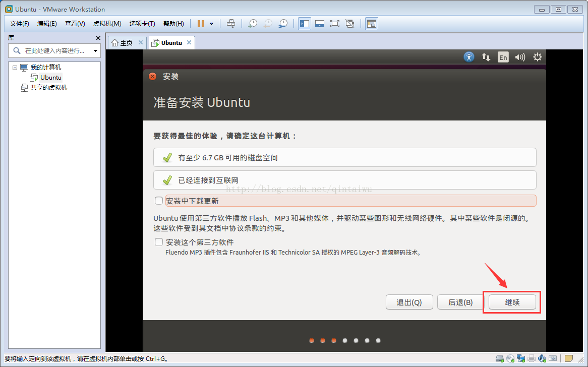The image size is (588, 367).
Task: Open the power options dropdown arrow
Action: 211,24
